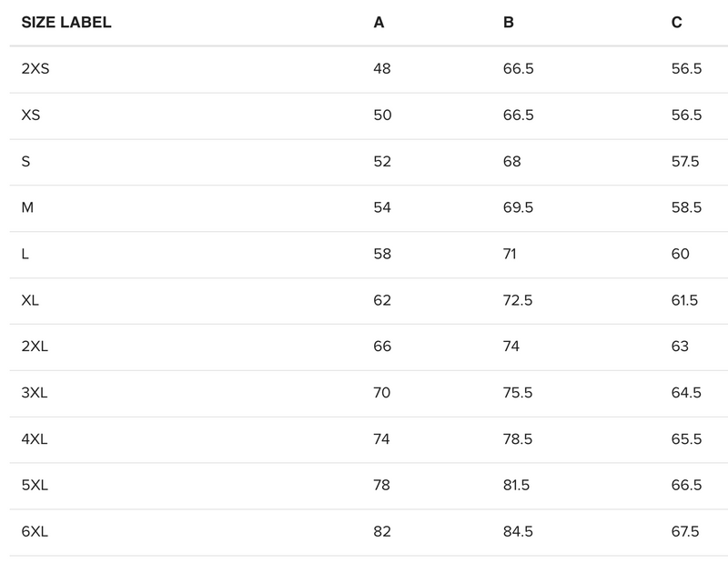Select the B value 81.5 for 5XL
728x563 pixels.
(x=517, y=486)
